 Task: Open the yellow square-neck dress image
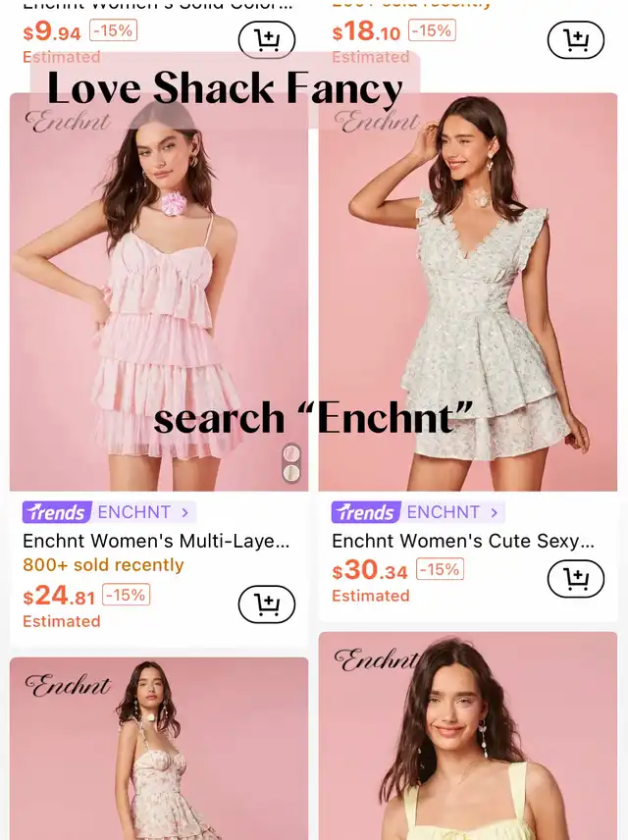(x=468, y=736)
